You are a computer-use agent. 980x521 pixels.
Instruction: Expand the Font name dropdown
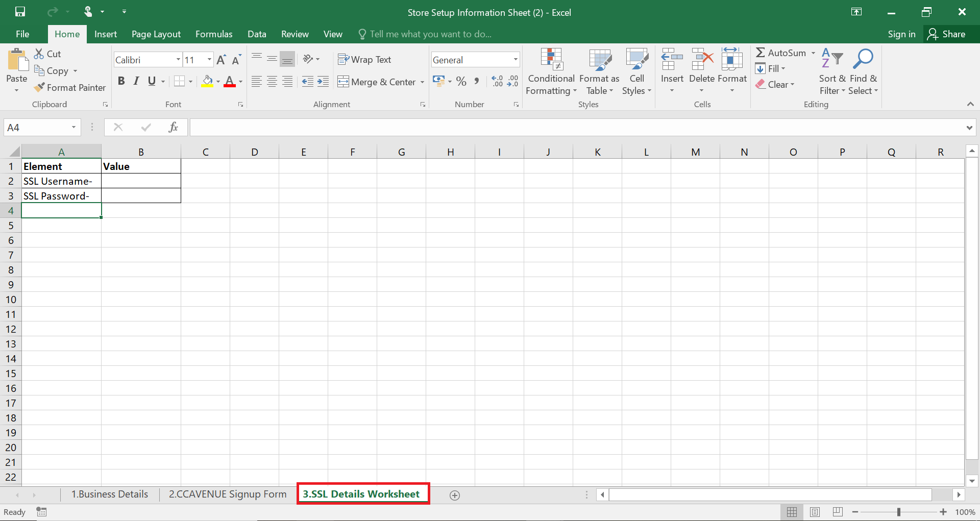point(178,60)
